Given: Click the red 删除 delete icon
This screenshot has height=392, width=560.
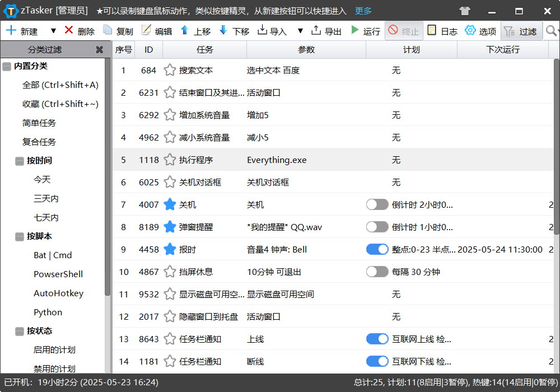Looking at the screenshot, I should point(69,31).
